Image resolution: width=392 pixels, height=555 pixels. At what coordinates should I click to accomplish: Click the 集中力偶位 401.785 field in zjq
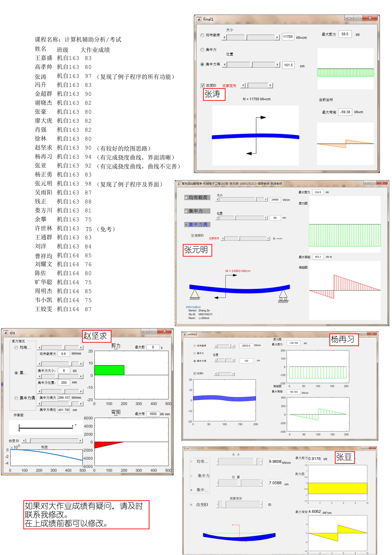pyautogui.click(x=64, y=410)
